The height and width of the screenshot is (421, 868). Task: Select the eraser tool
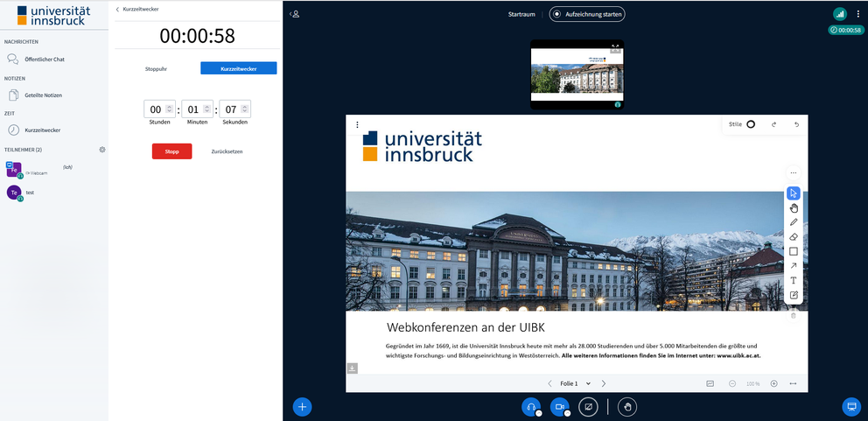[x=794, y=236]
